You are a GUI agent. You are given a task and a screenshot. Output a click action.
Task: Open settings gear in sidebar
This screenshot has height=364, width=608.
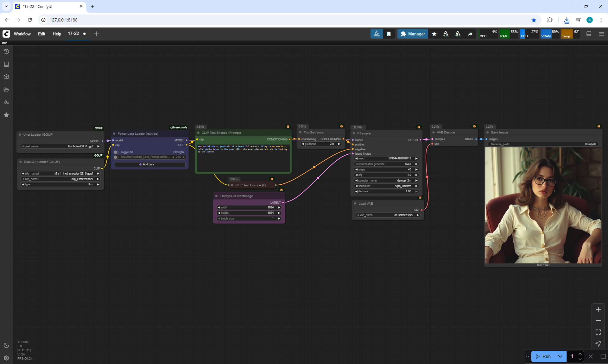pyautogui.click(x=6, y=358)
